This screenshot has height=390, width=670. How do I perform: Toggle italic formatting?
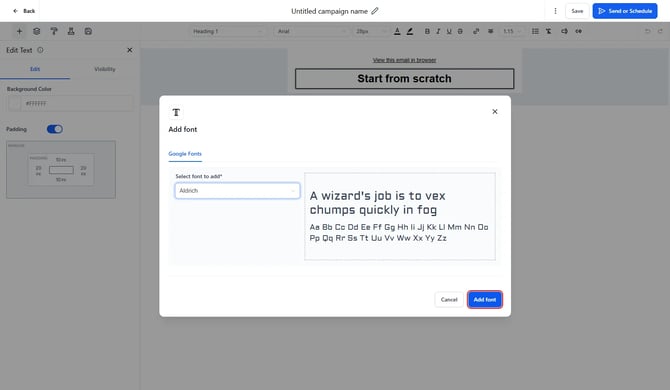click(x=438, y=31)
